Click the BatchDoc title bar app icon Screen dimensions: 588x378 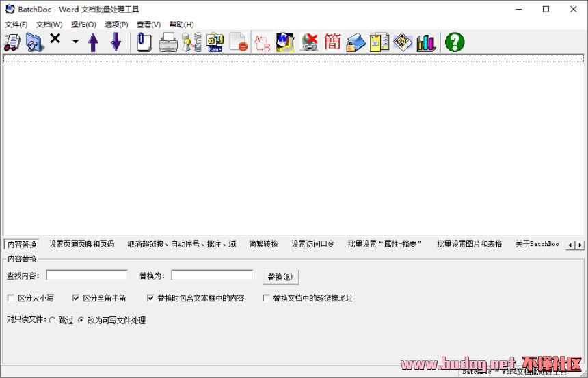tap(10, 10)
